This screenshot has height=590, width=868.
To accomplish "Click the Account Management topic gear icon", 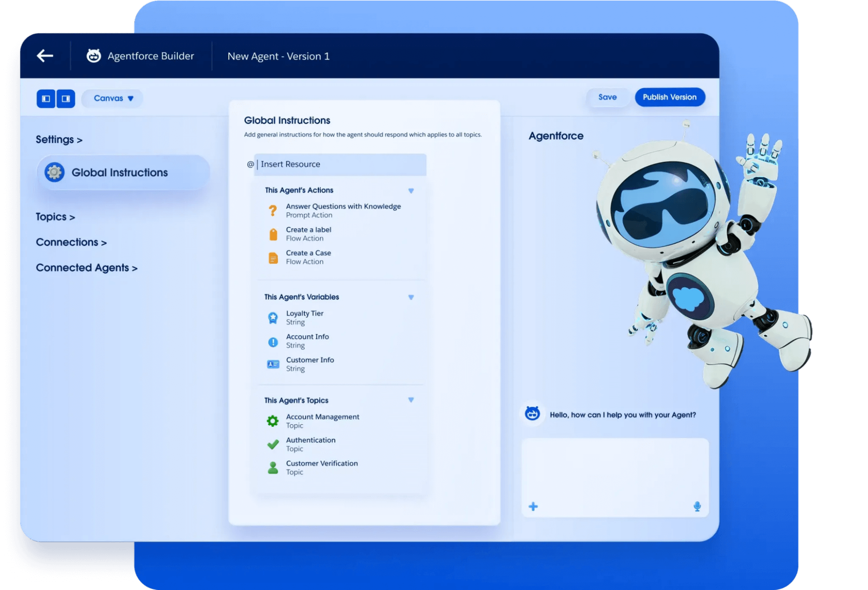I will pos(273,421).
